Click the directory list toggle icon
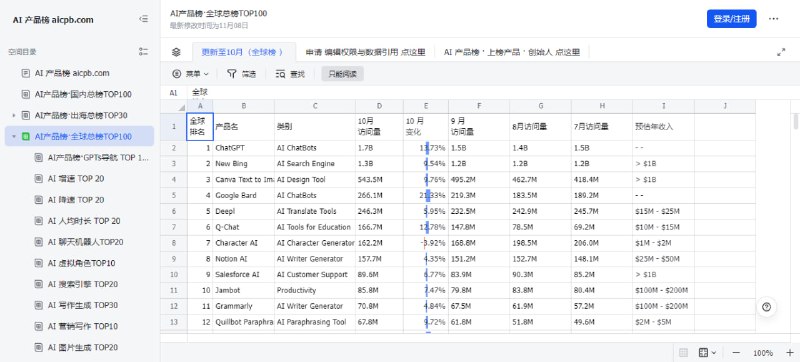This screenshot has width=800, height=362. point(143,51)
